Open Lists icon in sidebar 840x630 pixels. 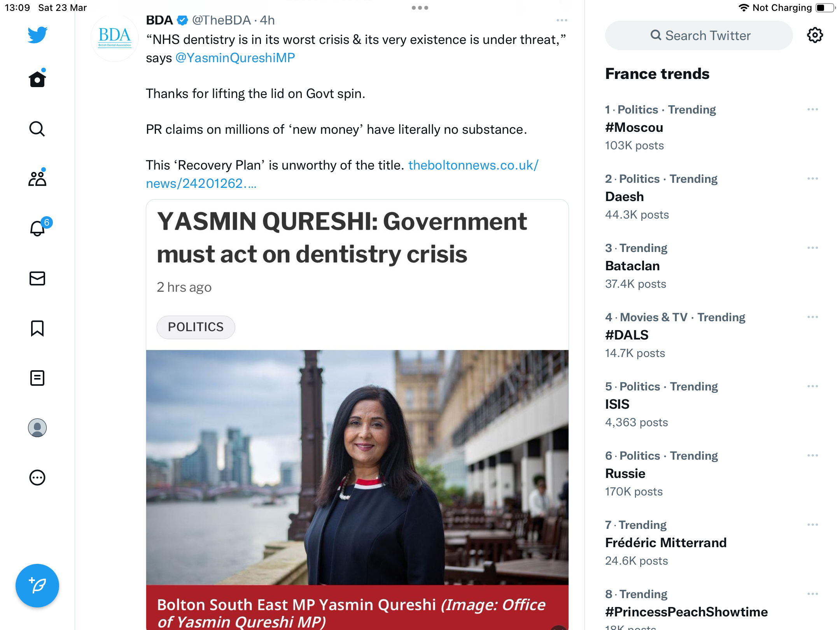[x=37, y=378]
